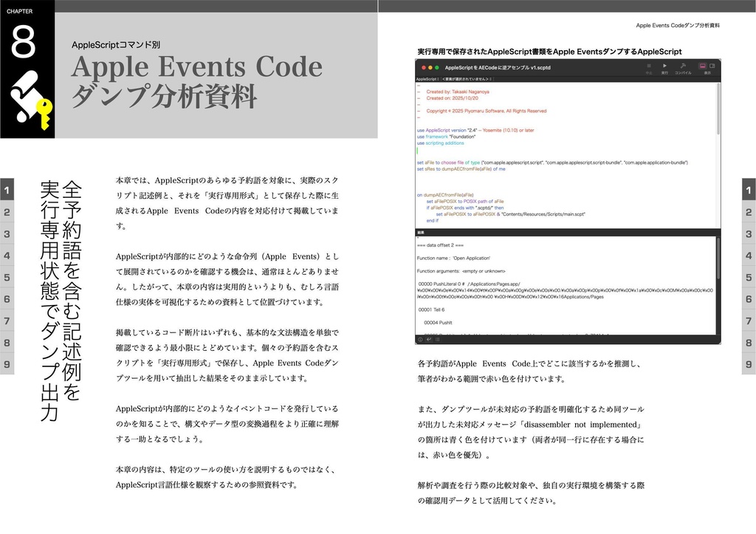Click the info circle icon in the status bar
Image resolution: width=756 pixels, height=534 pixels.
(x=420, y=340)
